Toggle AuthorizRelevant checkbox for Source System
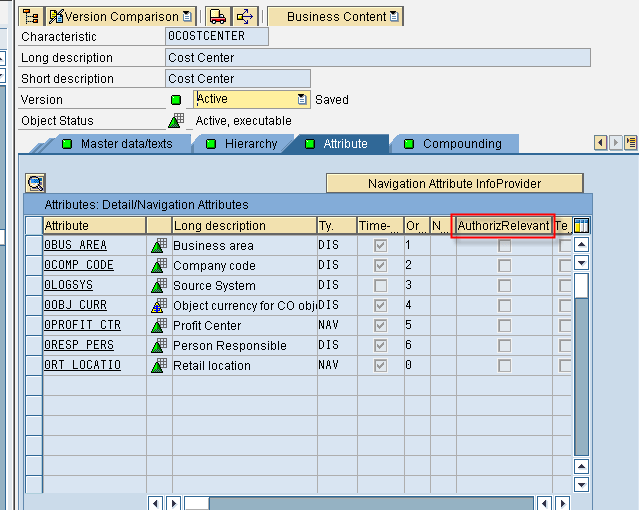The height and width of the screenshot is (510, 639). point(505,285)
